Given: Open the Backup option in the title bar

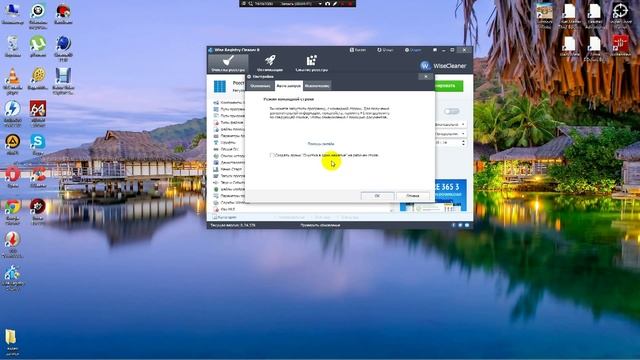Looking at the screenshot, I should (x=358, y=50).
